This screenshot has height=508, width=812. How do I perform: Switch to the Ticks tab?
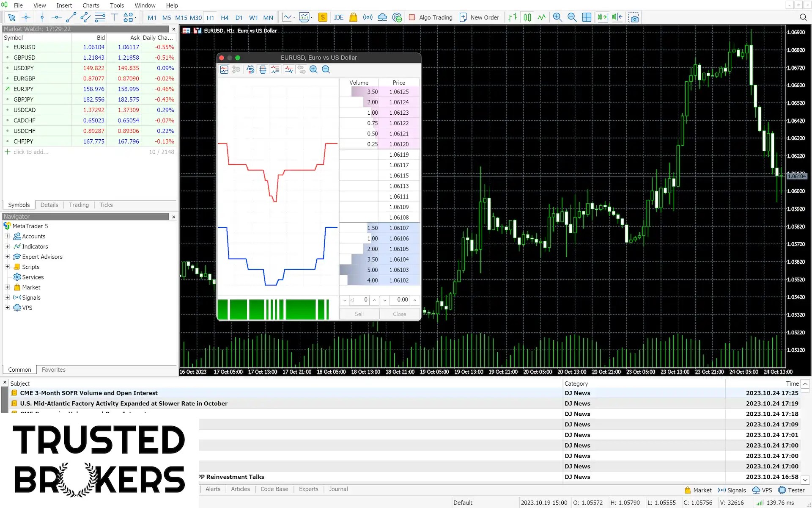tap(106, 205)
